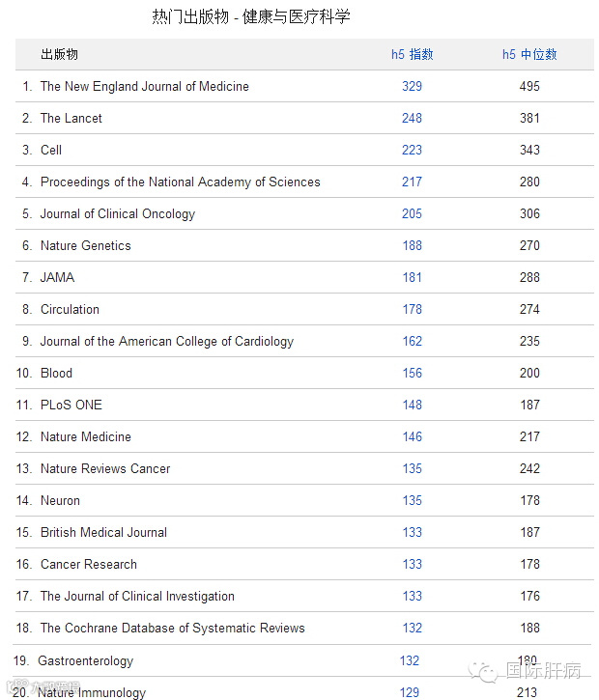The width and height of the screenshot is (599, 700).
Task: Click Circulation's h5-index value 178
Action: [413, 309]
